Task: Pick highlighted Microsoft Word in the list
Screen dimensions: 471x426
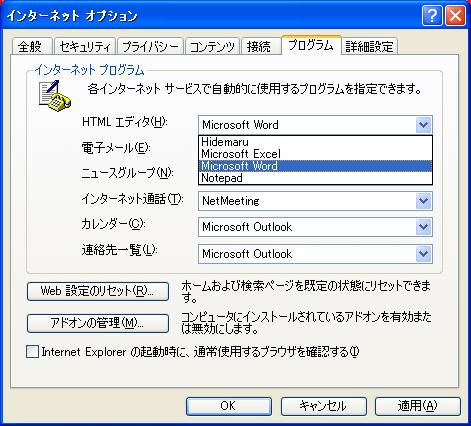Action: (x=315, y=166)
